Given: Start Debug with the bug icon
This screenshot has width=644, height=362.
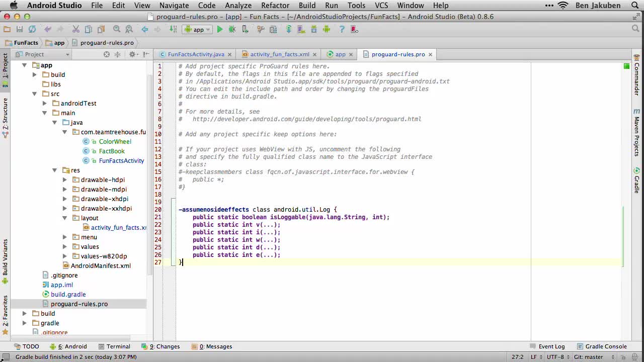Looking at the screenshot, I should 232,29.
